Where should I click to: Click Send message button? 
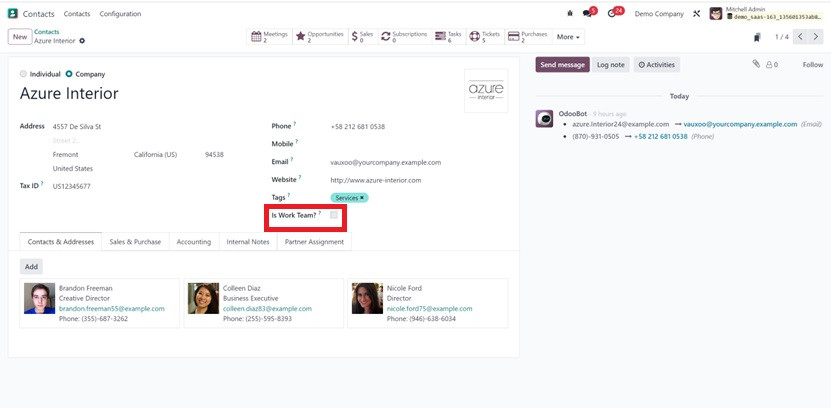(562, 65)
